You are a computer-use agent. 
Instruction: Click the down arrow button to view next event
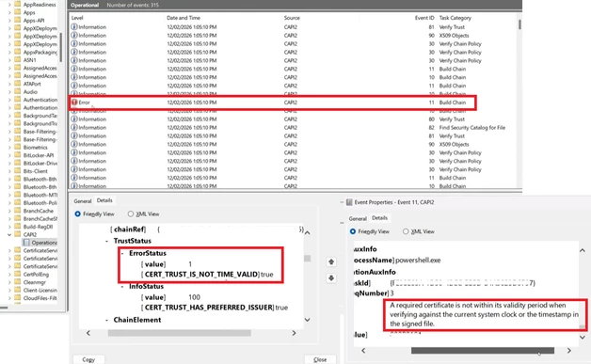pyautogui.click(x=331, y=278)
